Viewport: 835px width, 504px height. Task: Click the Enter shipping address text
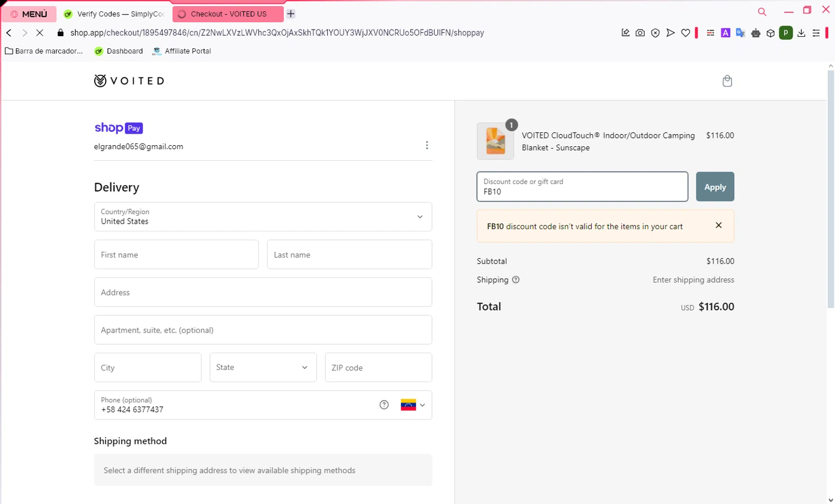click(693, 280)
